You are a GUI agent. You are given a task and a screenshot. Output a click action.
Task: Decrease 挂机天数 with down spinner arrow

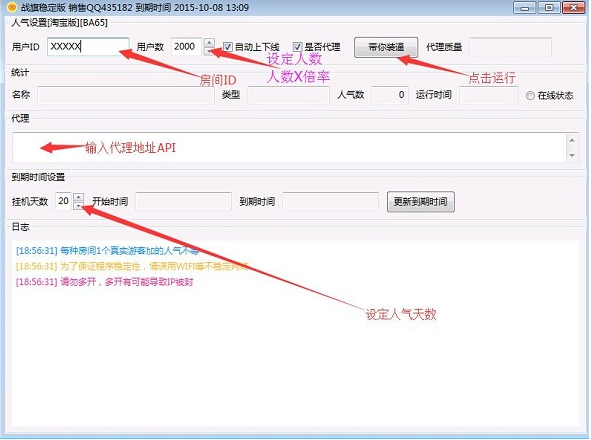click(x=78, y=205)
